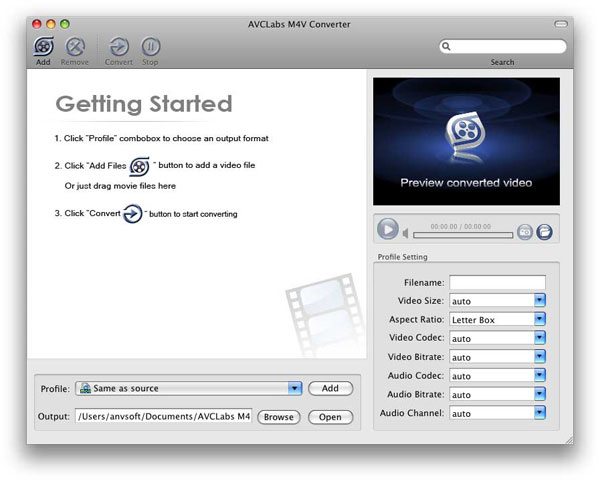
Task: Click the window resize grip corner
Action: coord(569,440)
